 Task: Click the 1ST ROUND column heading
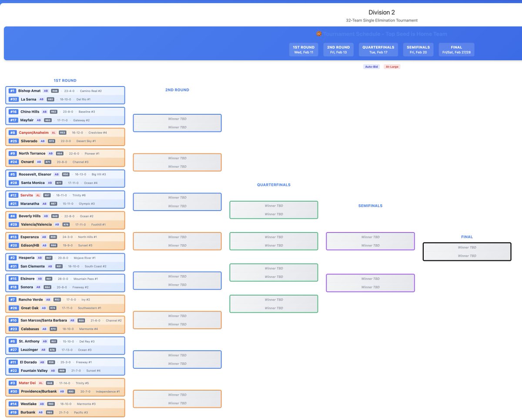click(65, 80)
